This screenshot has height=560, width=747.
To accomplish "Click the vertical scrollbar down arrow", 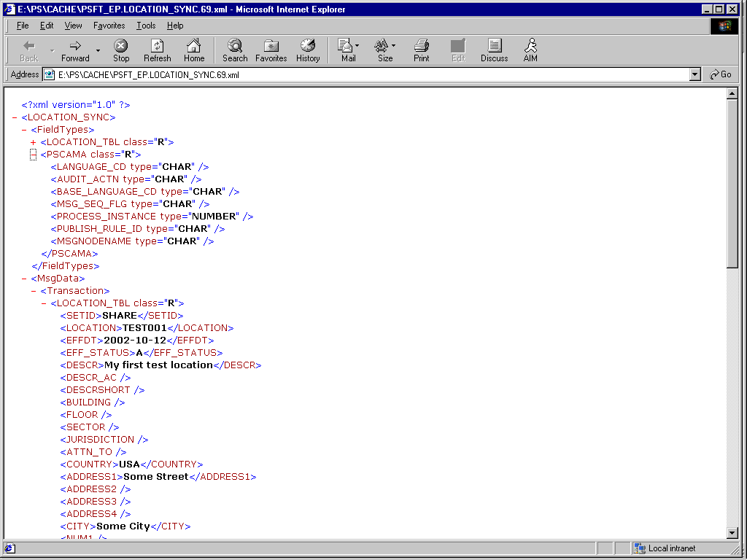I will point(733,532).
